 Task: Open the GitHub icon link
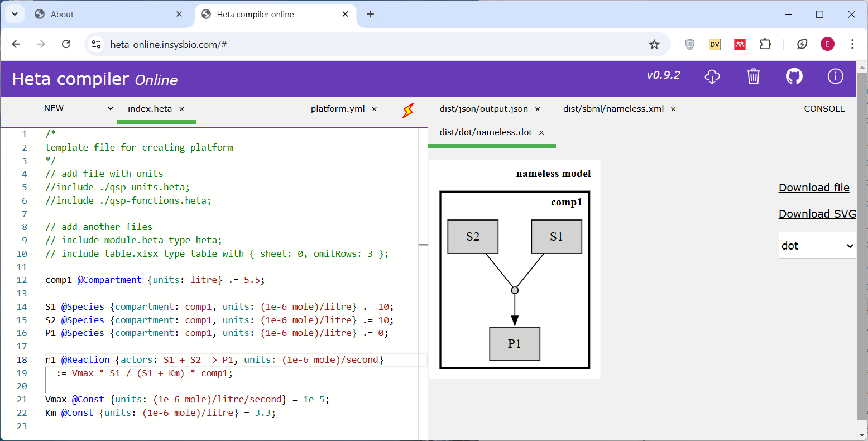[x=794, y=76]
